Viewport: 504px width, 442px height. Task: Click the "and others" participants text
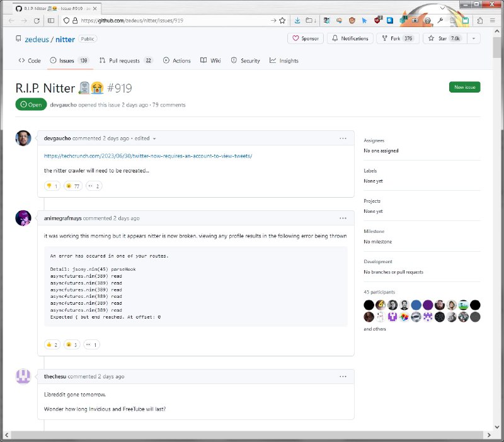click(375, 329)
